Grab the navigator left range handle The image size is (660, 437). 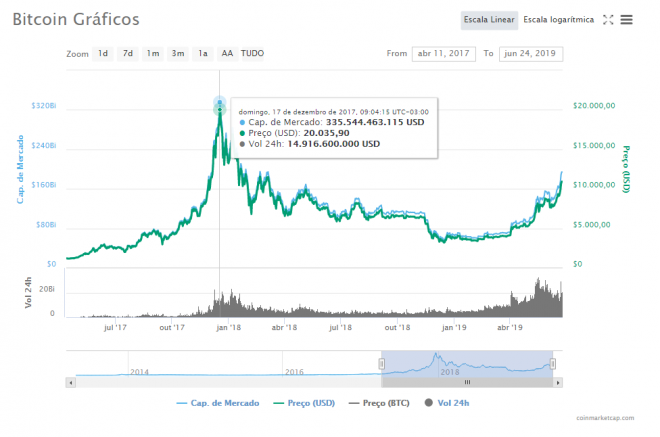[381, 364]
